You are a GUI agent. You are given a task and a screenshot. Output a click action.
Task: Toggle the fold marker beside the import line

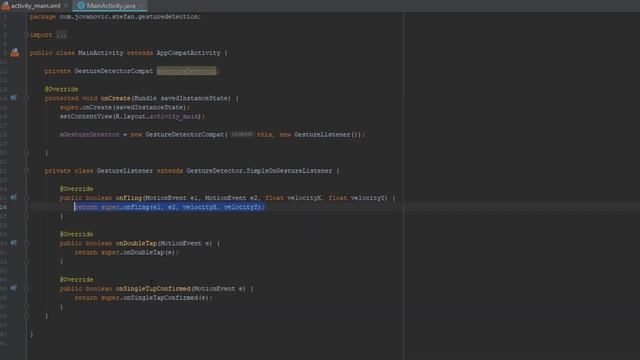coord(26,35)
